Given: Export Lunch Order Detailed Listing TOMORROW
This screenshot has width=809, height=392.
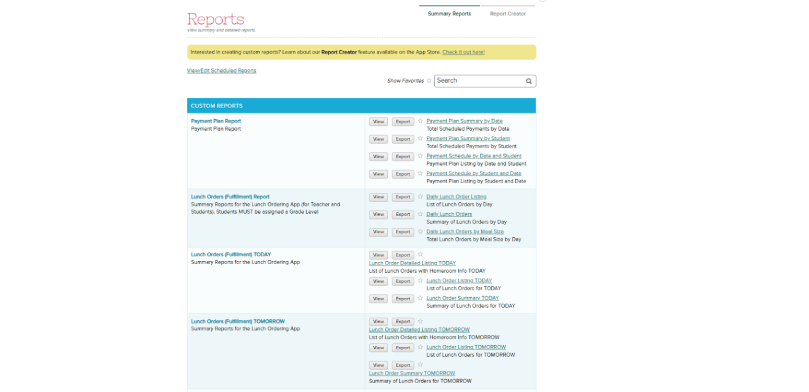Looking at the screenshot, I should click(x=403, y=322).
